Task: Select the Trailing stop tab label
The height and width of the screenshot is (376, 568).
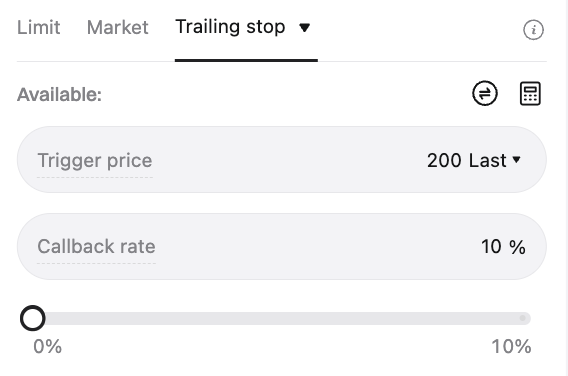Action: point(230,27)
